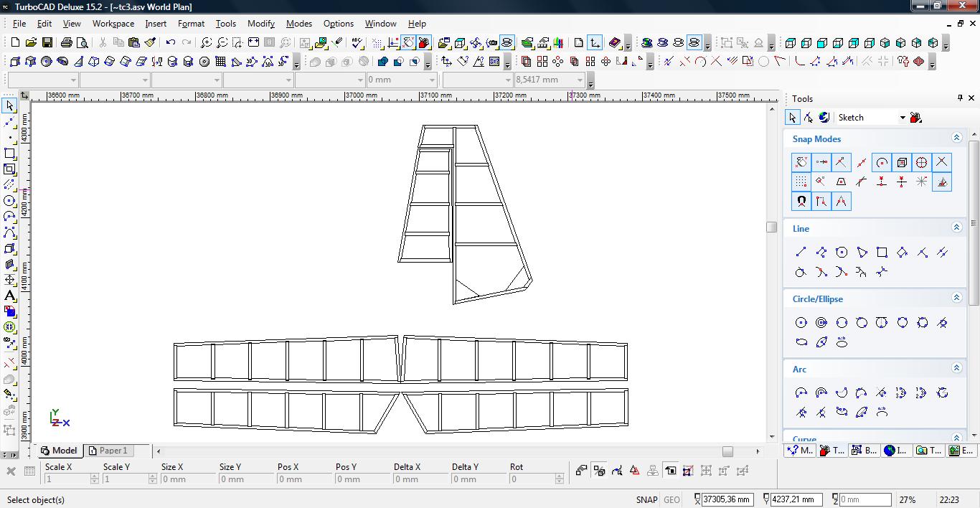Click the Zoom In magnifier icon

click(x=206, y=43)
